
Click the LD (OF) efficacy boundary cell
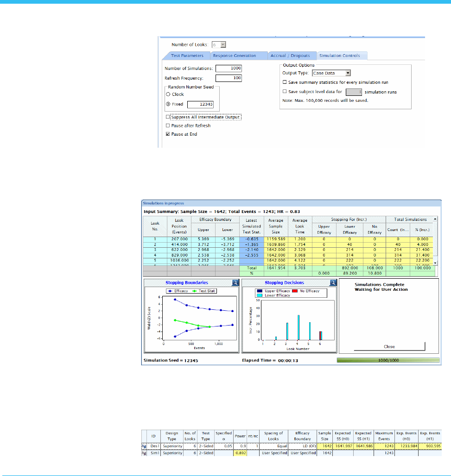click(x=302, y=446)
